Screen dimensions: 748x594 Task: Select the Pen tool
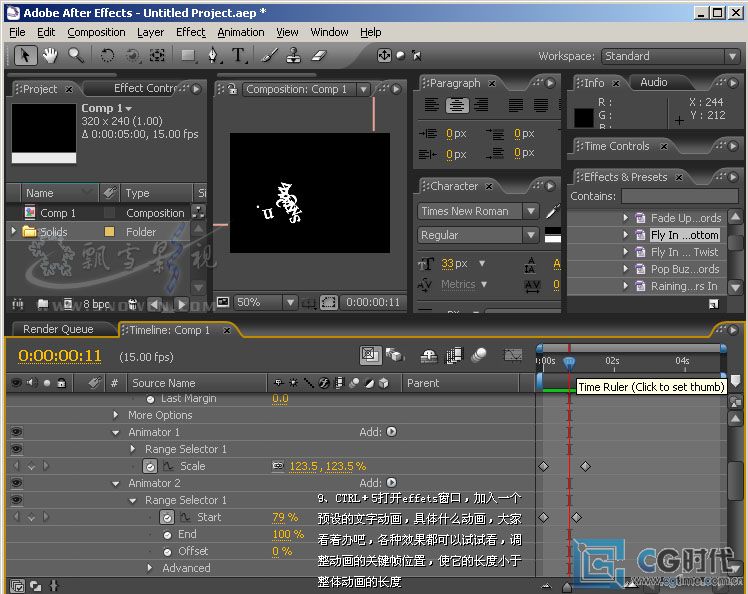tap(213, 56)
